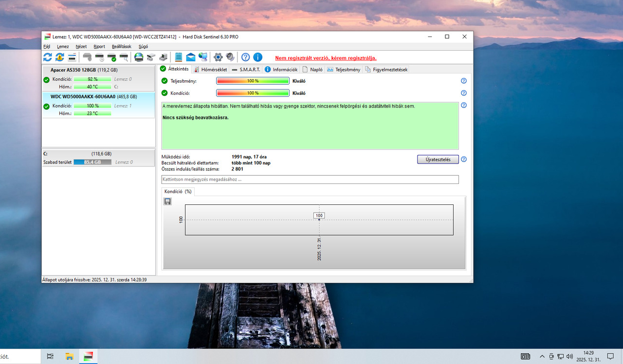The height and width of the screenshot is (364, 623).
Task: Click the disk window list toolbar icon
Action: click(72, 57)
